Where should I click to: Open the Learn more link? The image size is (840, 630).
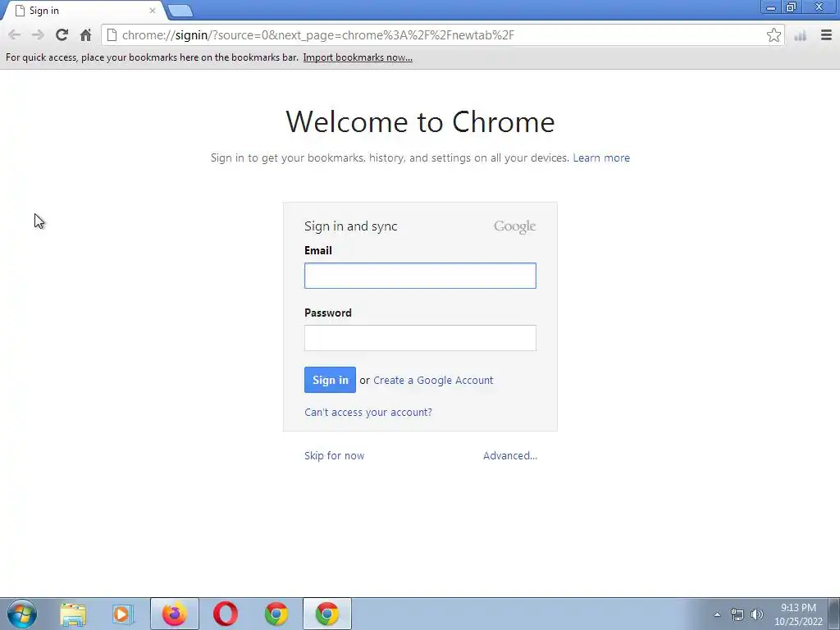pos(601,158)
